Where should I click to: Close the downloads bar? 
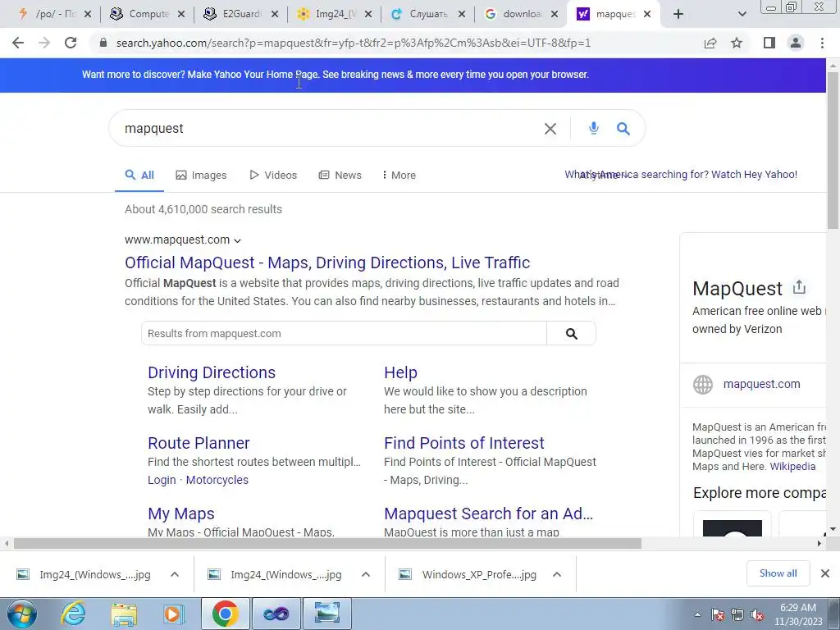pos(825,573)
